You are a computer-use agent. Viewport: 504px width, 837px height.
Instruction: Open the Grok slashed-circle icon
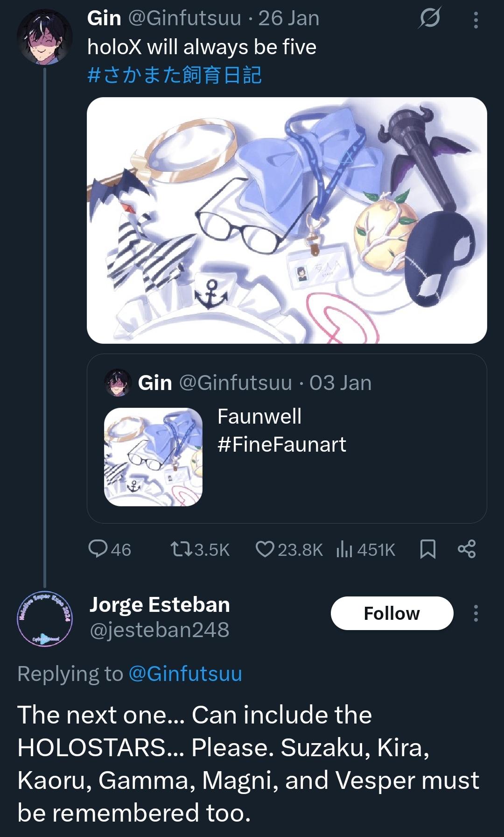coord(429,19)
